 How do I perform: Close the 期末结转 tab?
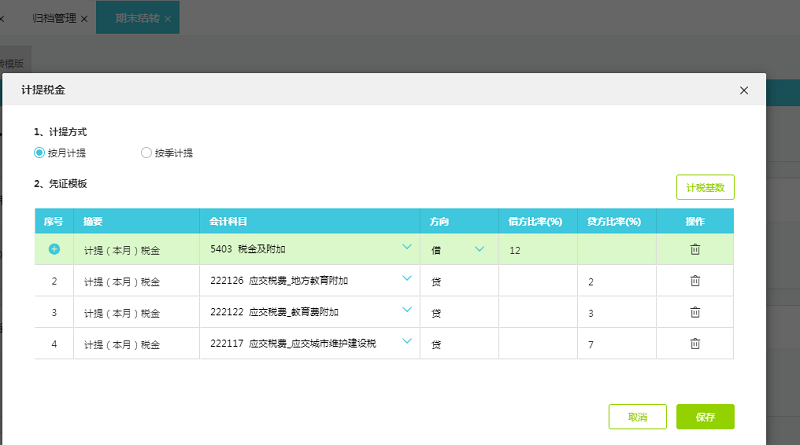pos(167,19)
